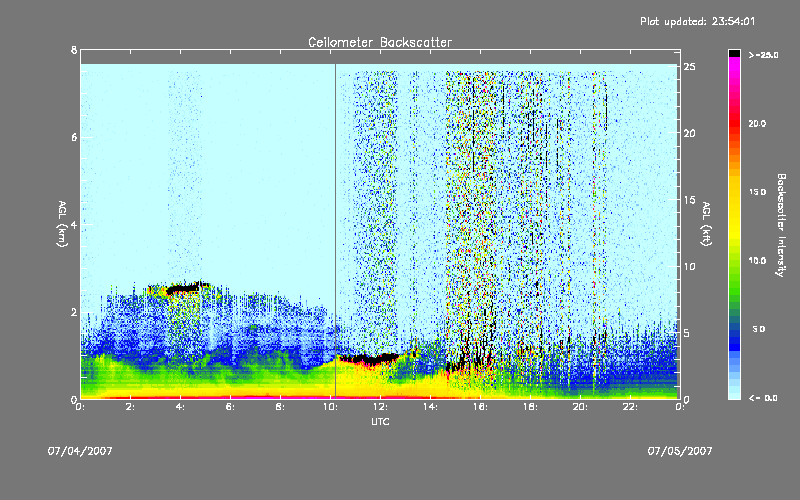Click the '10' tick on the kft axis

[x=690, y=266]
